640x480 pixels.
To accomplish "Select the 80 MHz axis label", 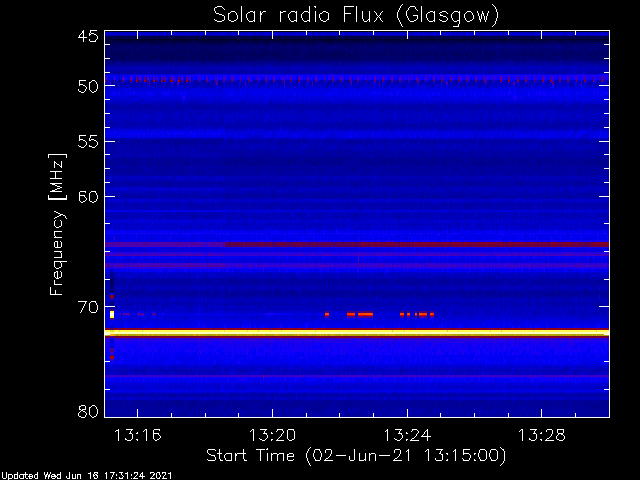I will pos(88,411).
